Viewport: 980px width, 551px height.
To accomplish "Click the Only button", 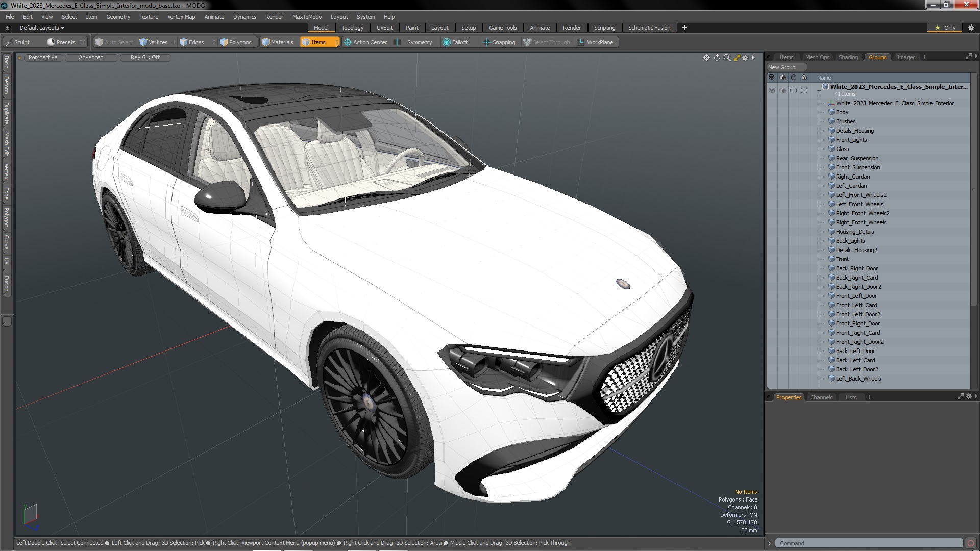I will pos(945,28).
